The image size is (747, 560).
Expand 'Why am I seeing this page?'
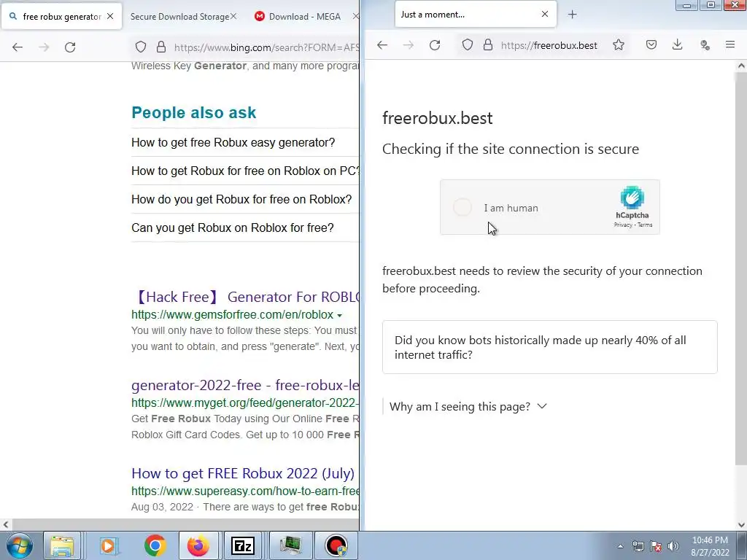[x=468, y=407]
